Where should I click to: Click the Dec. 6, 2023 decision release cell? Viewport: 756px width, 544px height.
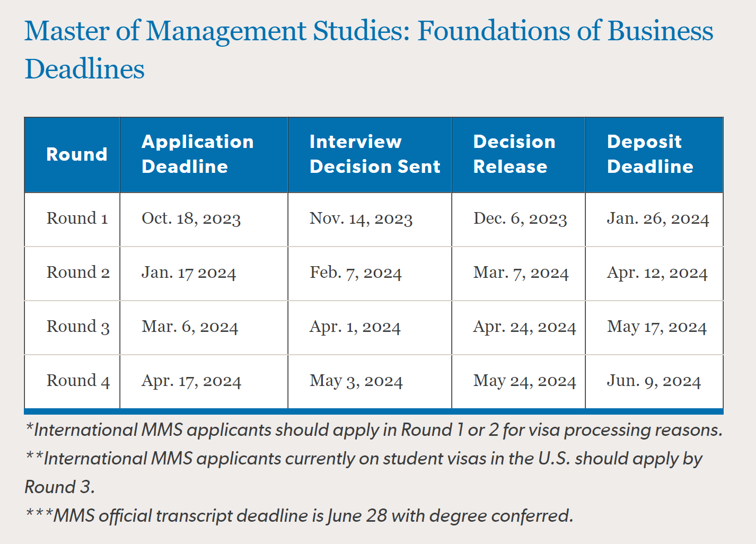pos(520,218)
